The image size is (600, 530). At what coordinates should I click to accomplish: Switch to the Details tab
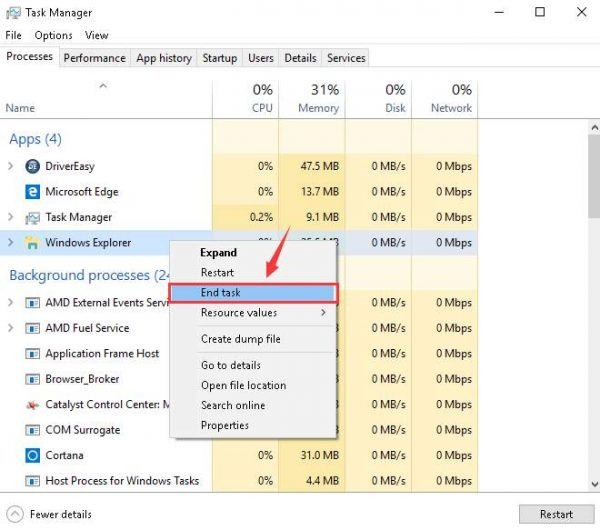tap(300, 58)
